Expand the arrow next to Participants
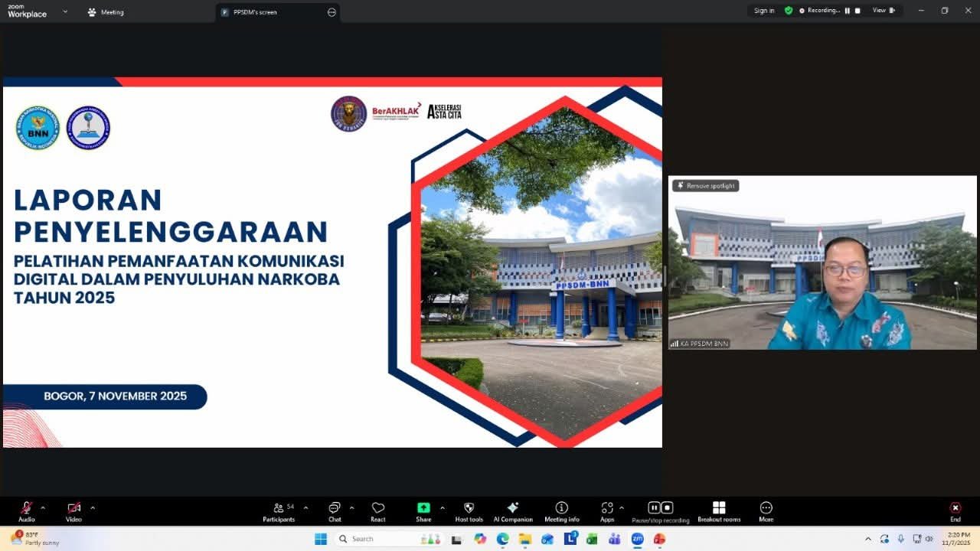 coord(305,507)
